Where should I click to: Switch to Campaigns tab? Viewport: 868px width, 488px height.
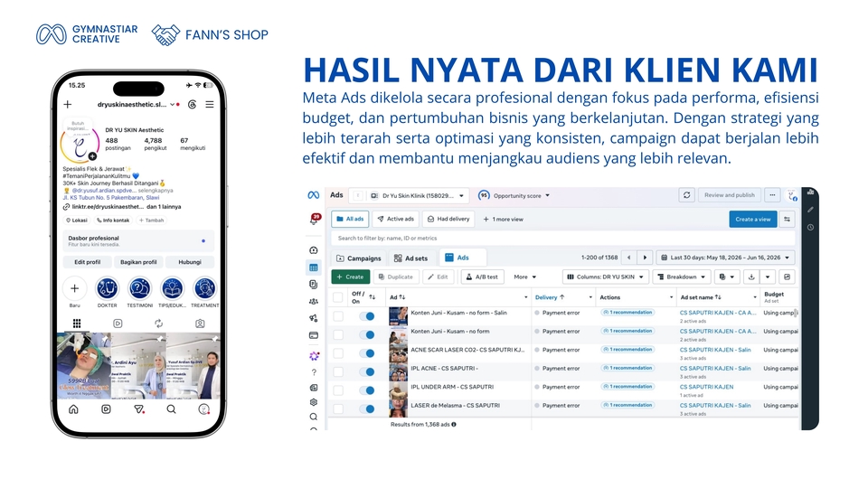click(359, 258)
